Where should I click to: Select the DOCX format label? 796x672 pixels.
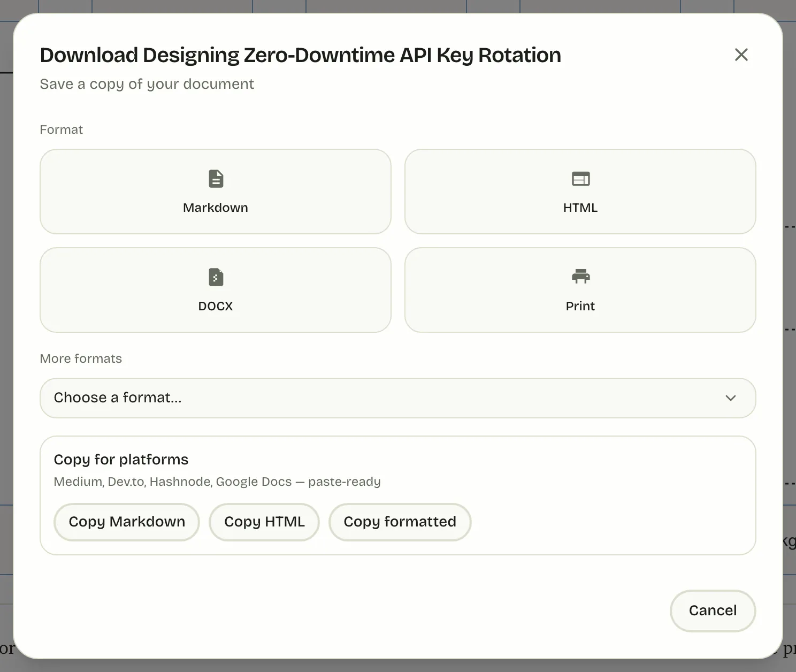[x=216, y=306]
